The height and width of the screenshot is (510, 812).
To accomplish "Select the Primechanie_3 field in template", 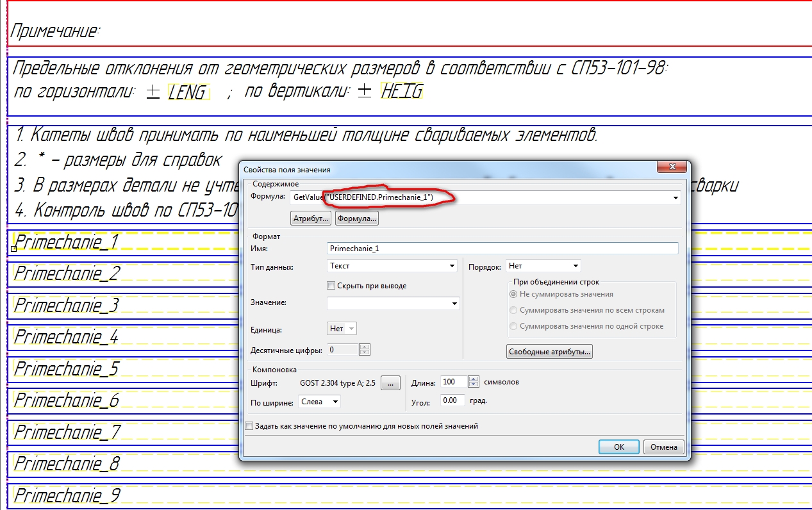I will pos(67,305).
